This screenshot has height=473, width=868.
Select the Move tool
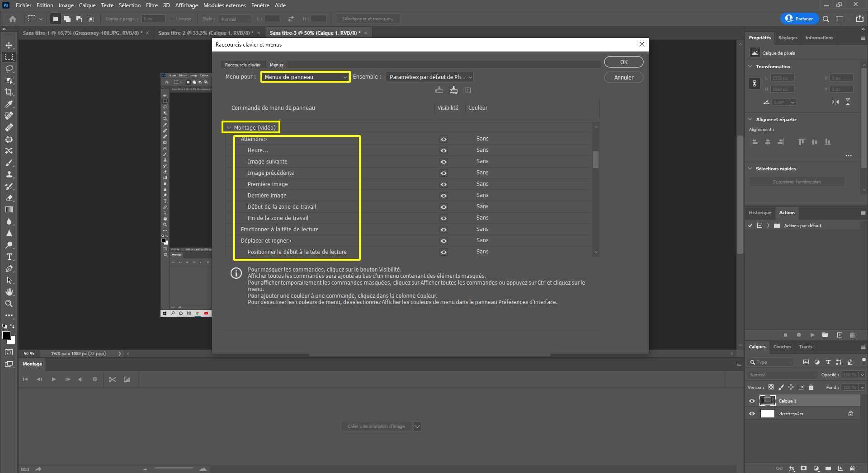point(9,45)
